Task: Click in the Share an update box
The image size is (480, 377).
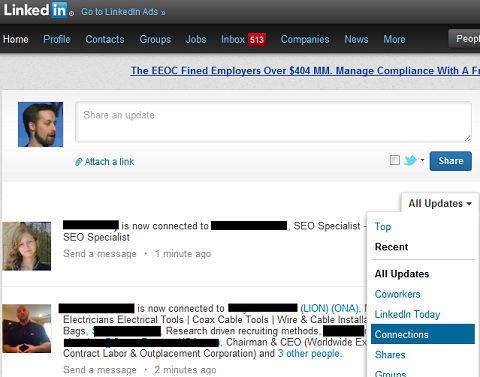Action: coord(273,122)
